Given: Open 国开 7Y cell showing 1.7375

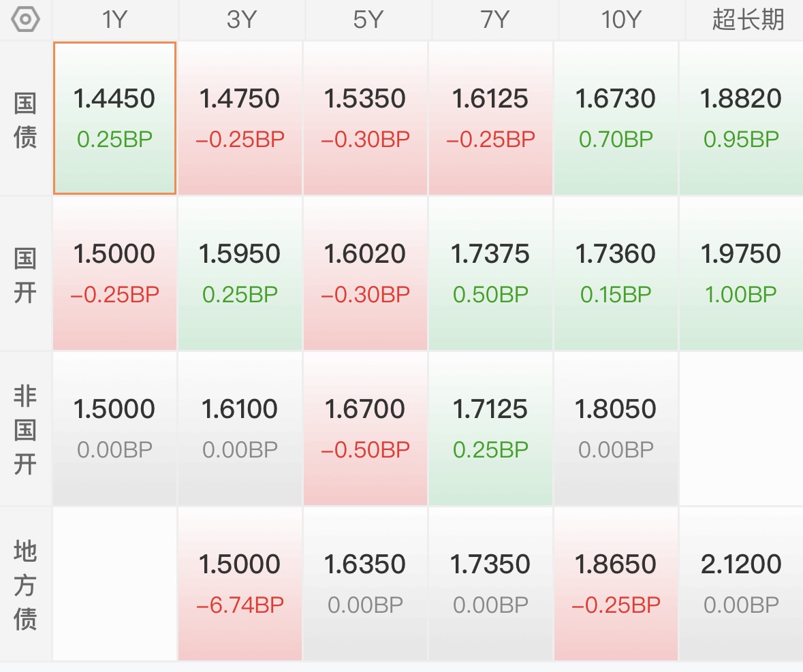Looking at the screenshot, I should coord(490,273).
